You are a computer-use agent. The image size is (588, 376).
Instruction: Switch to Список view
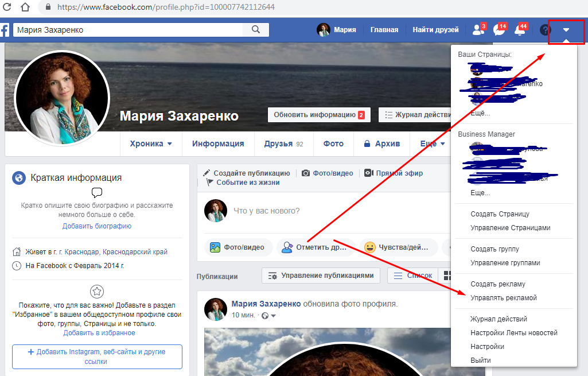[412, 276]
